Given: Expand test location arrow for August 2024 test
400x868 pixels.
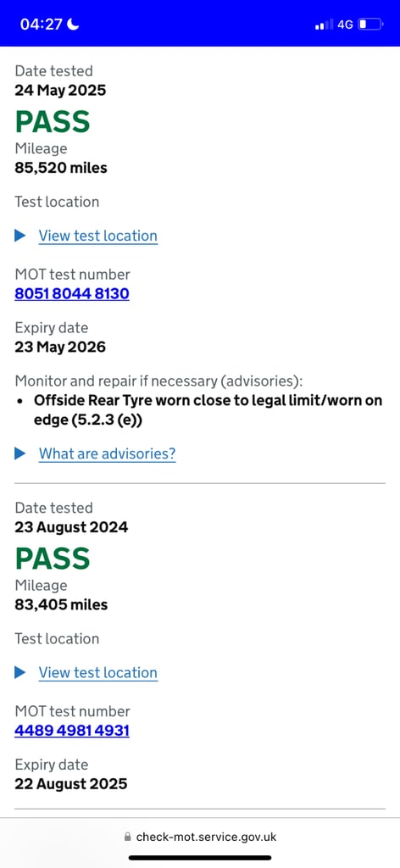Looking at the screenshot, I should click(20, 672).
